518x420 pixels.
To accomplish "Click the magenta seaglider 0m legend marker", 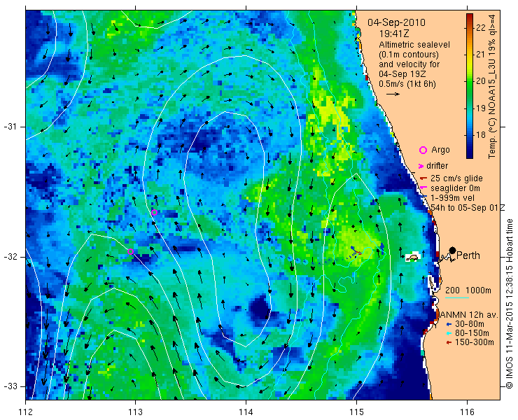I will pos(423,188).
